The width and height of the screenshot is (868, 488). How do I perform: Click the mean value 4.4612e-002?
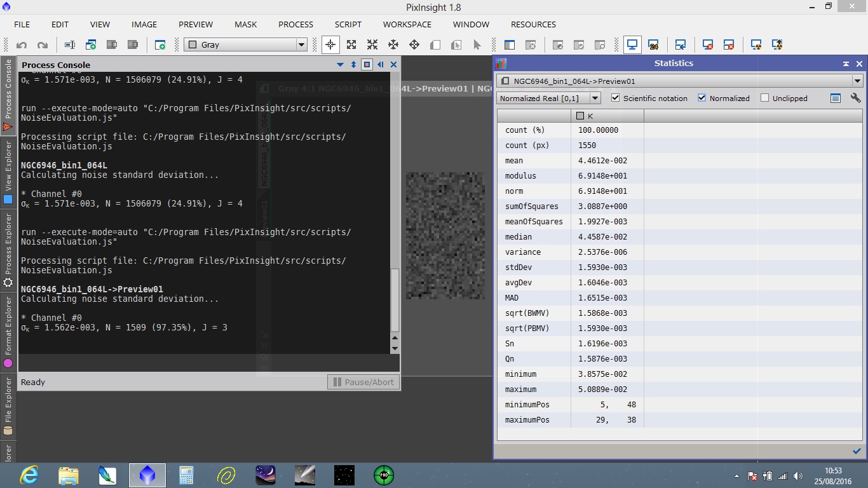[x=601, y=161]
